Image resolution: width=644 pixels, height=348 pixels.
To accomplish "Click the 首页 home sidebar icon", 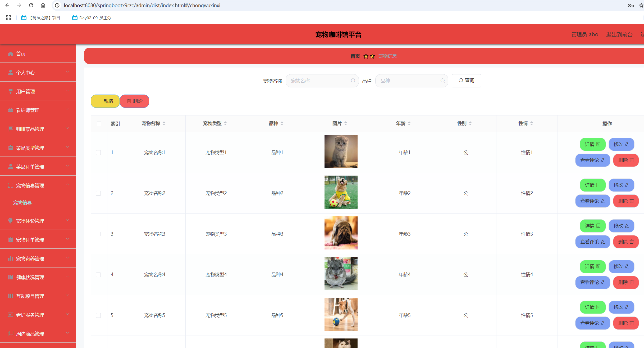I will click(x=11, y=54).
